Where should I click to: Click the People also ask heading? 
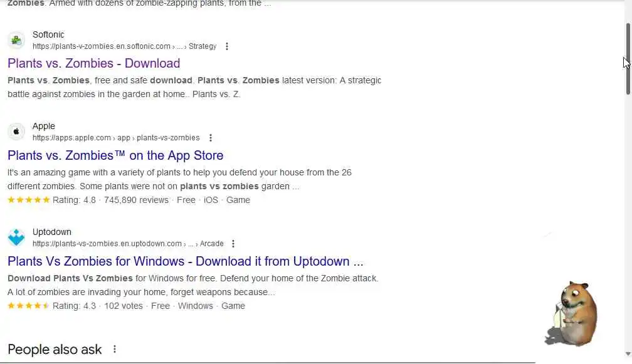pyautogui.click(x=55, y=350)
